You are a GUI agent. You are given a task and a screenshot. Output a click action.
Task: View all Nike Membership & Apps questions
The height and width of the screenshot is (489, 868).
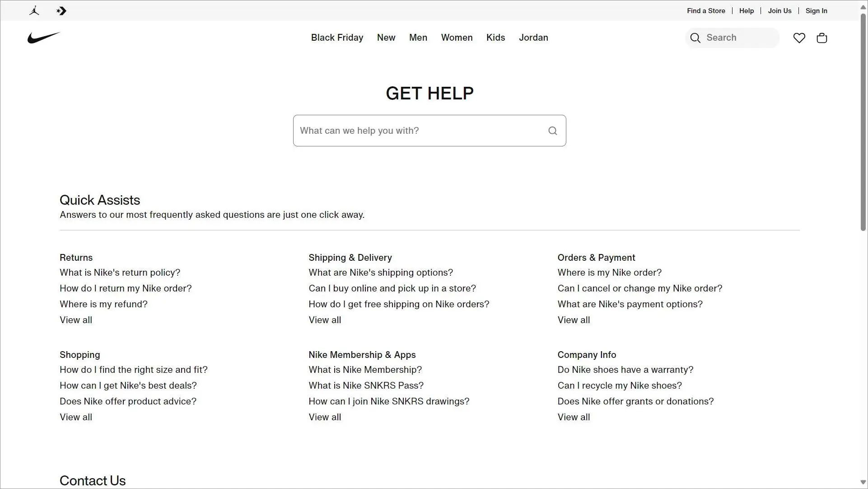pyautogui.click(x=325, y=417)
